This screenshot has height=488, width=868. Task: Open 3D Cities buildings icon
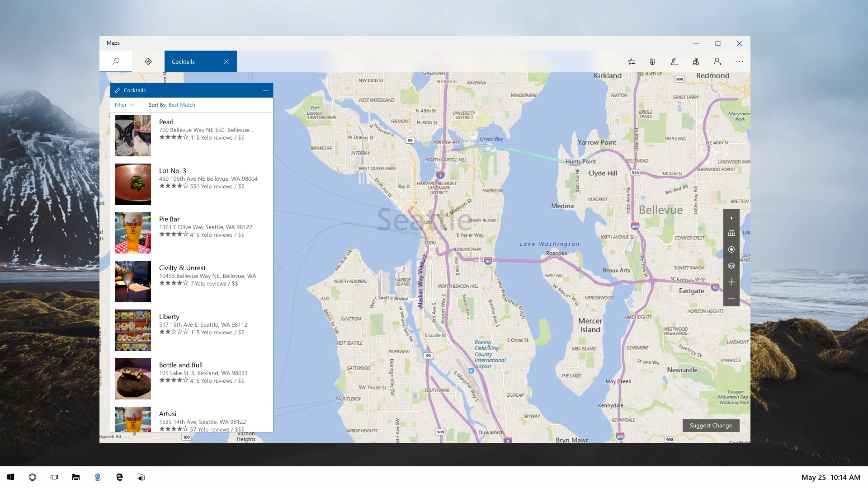(x=696, y=61)
